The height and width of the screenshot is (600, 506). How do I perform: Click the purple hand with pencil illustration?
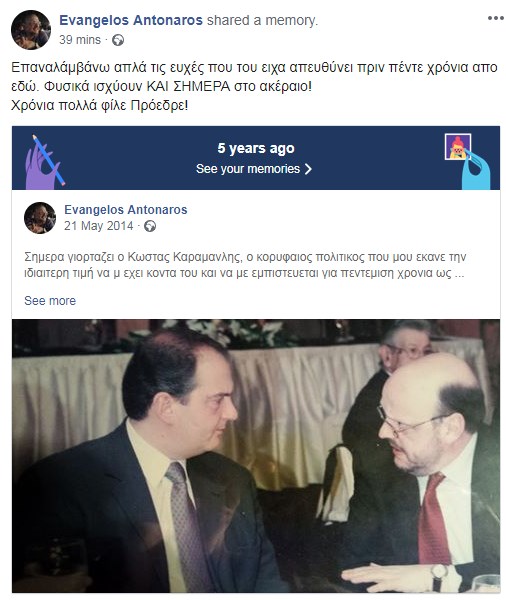(x=44, y=162)
